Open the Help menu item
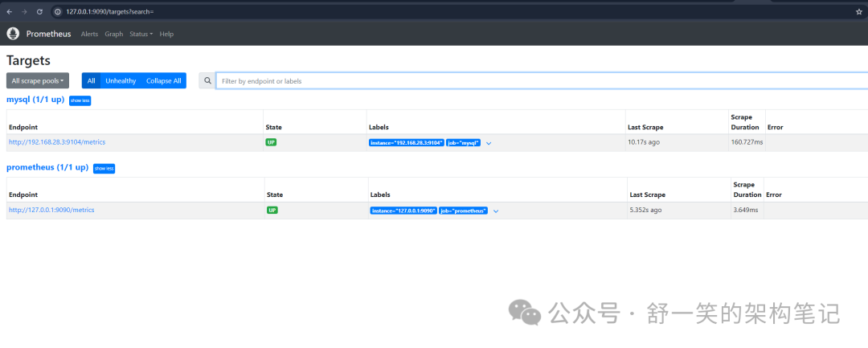 [166, 34]
